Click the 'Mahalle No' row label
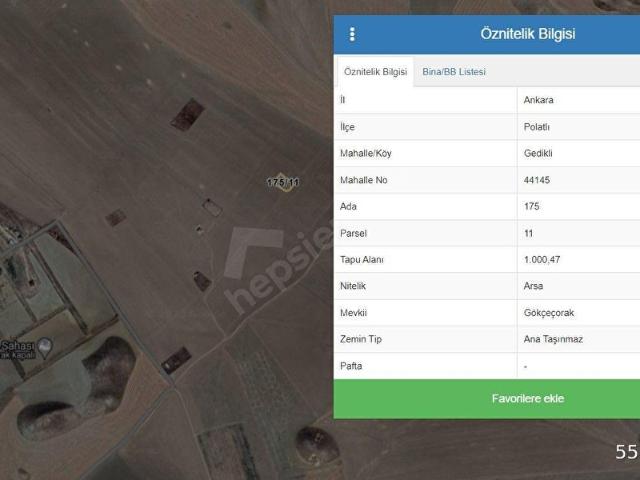Viewport: 640px width, 480px height. (363, 180)
